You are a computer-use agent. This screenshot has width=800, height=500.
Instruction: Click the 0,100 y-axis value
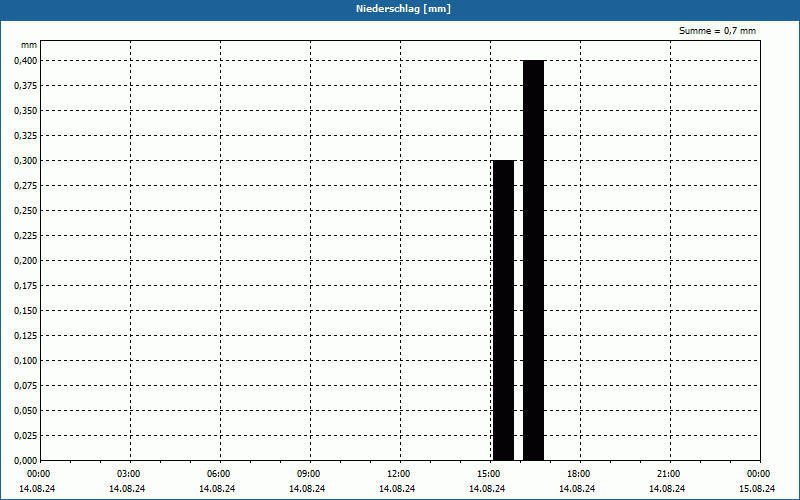(x=26, y=360)
